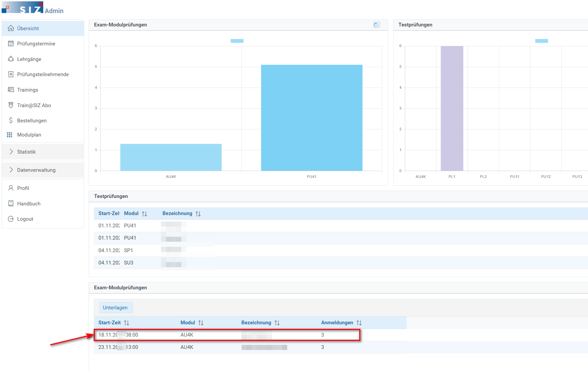Open Train@SIZ Abo entry
The width and height of the screenshot is (588, 370).
pyautogui.click(x=43, y=105)
